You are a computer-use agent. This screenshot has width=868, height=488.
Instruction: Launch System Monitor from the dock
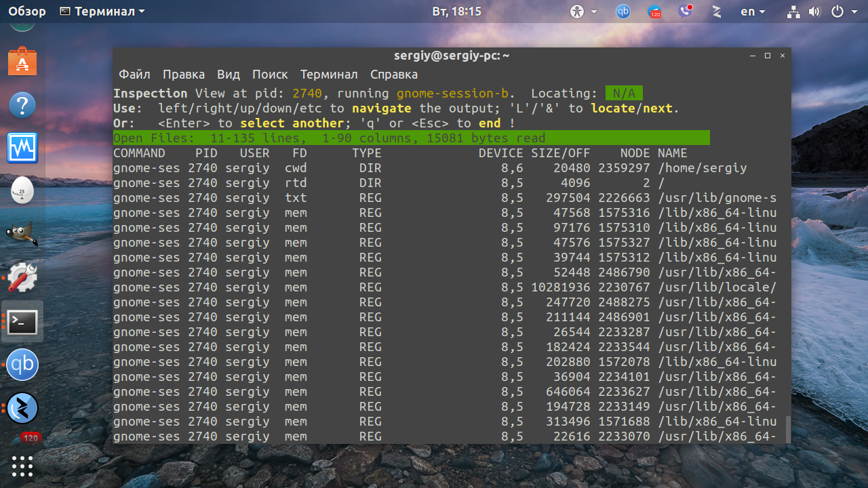[22, 148]
